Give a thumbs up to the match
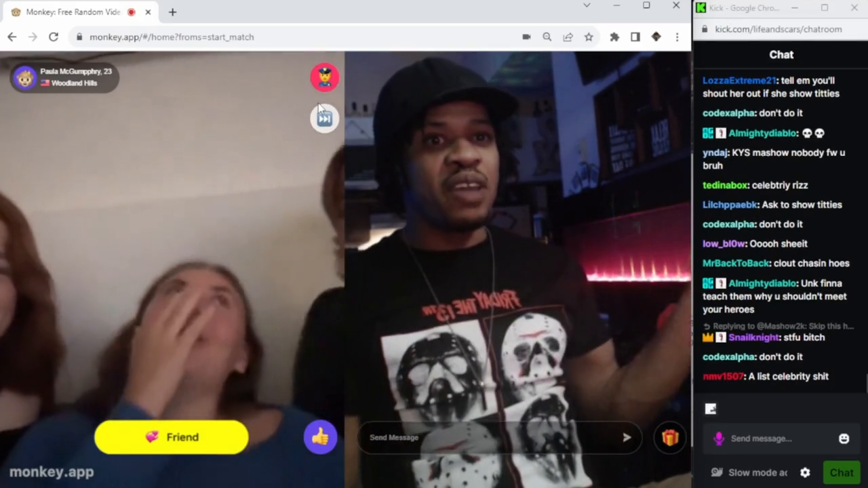Viewport: 868px width, 488px height. (x=320, y=437)
